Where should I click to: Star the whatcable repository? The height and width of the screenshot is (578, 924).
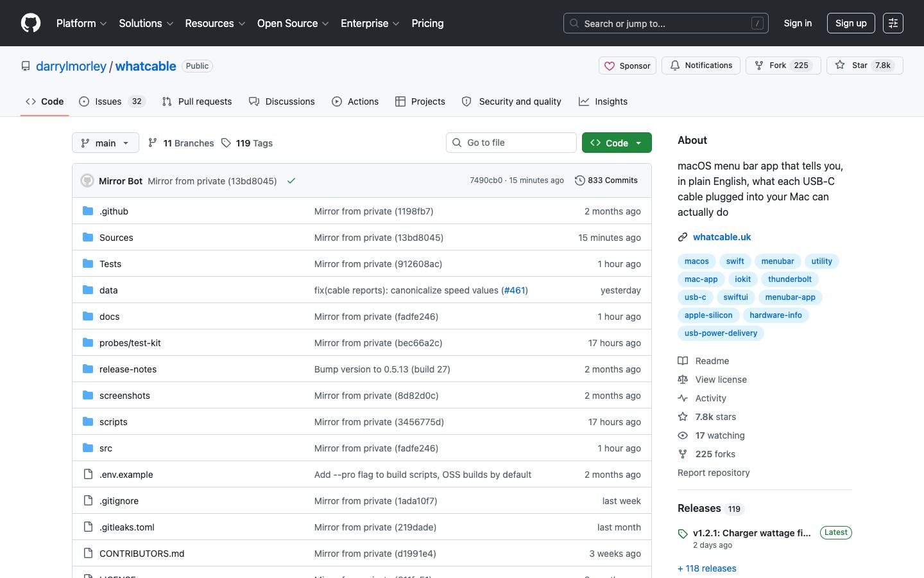coord(864,66)
